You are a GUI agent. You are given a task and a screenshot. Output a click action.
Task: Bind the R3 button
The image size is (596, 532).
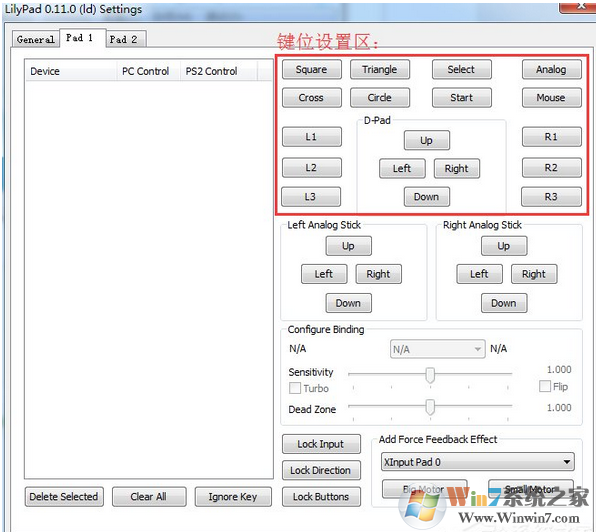(x=551, y=196)
